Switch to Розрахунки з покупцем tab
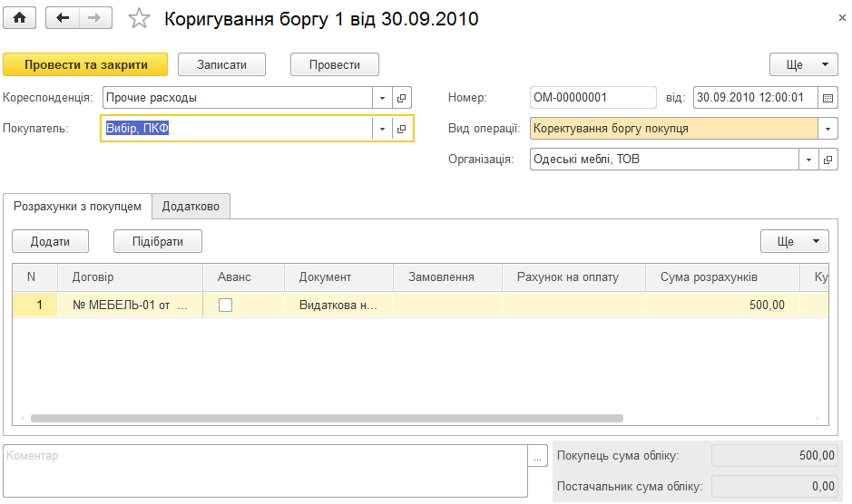Image resolution: width=852 pixels, height=504 pixels. click(x=77, y=207)
